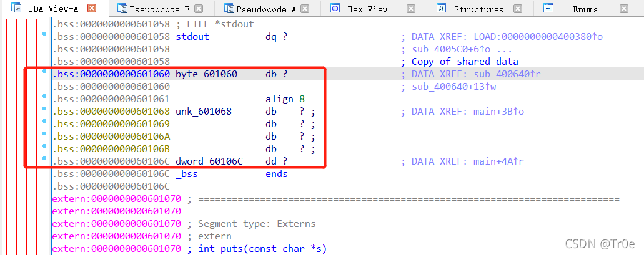Select the unk_601068 symbol

[x=203, y=112]
